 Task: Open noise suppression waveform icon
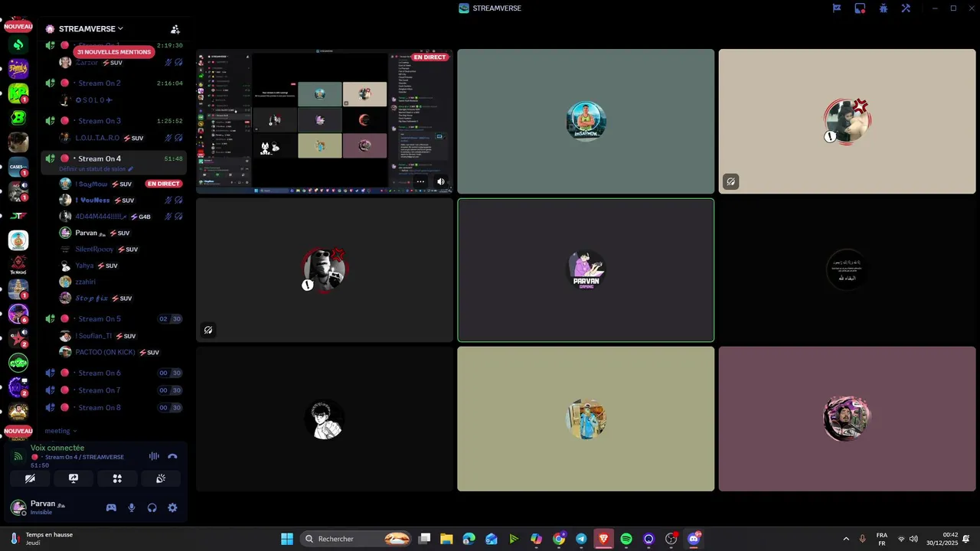pos(154,456)
